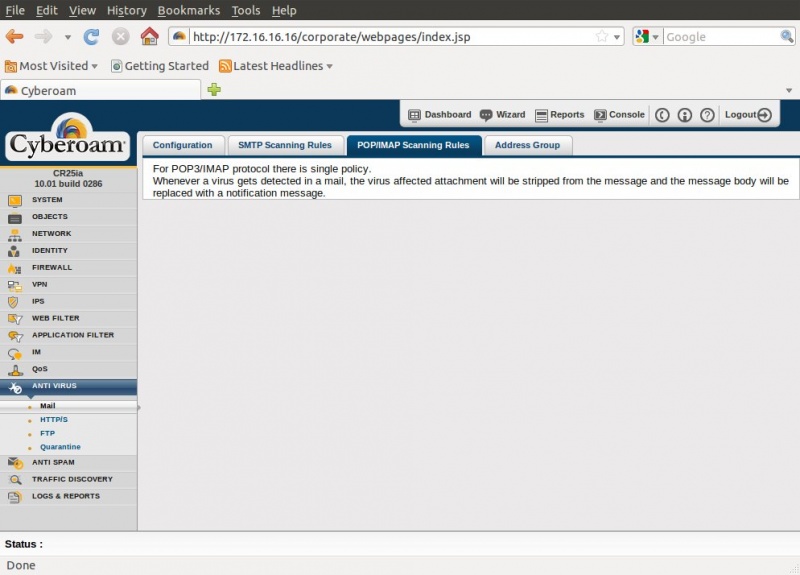Switch to SMTP Scanning Rules tab
800x575 pixels.
285,145
